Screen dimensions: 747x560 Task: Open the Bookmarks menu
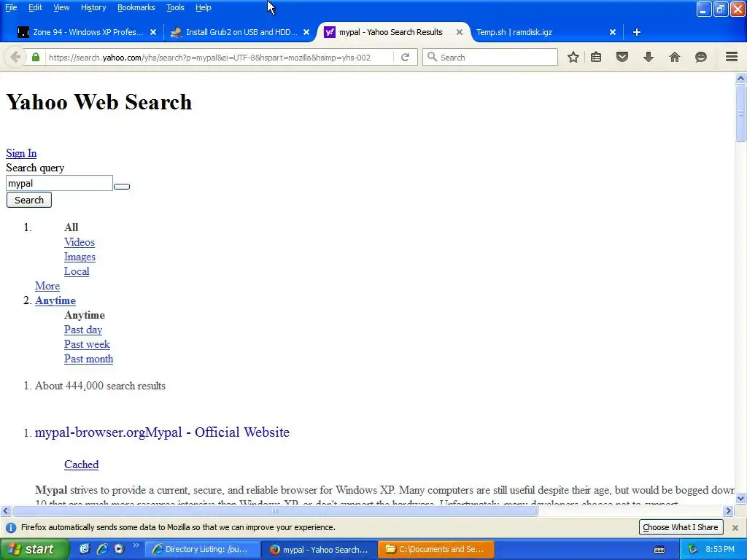pyautogui.click(x=136, y=7)
